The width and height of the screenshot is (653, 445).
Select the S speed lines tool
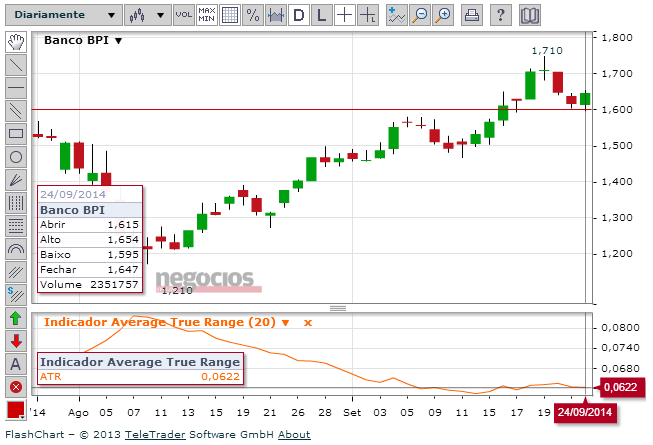tap(16, 295)
